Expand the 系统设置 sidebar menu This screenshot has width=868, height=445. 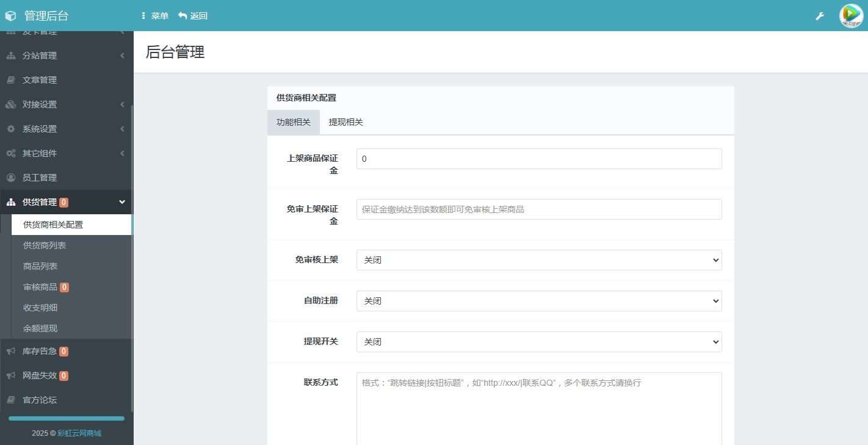click(66, 129)
